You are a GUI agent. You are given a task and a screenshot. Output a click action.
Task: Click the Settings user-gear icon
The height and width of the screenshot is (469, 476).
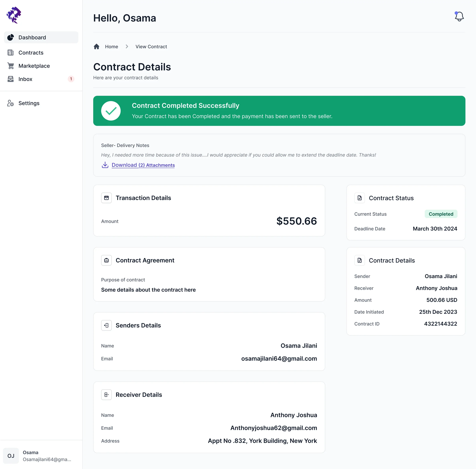11,103
